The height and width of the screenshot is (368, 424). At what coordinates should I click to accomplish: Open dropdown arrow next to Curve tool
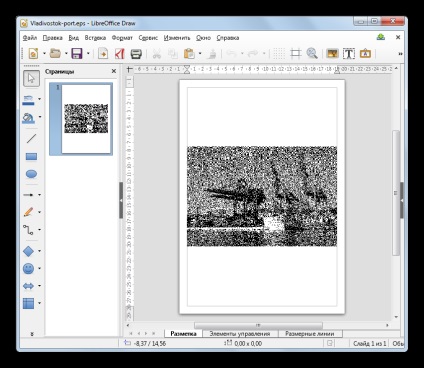coord(39,212)
